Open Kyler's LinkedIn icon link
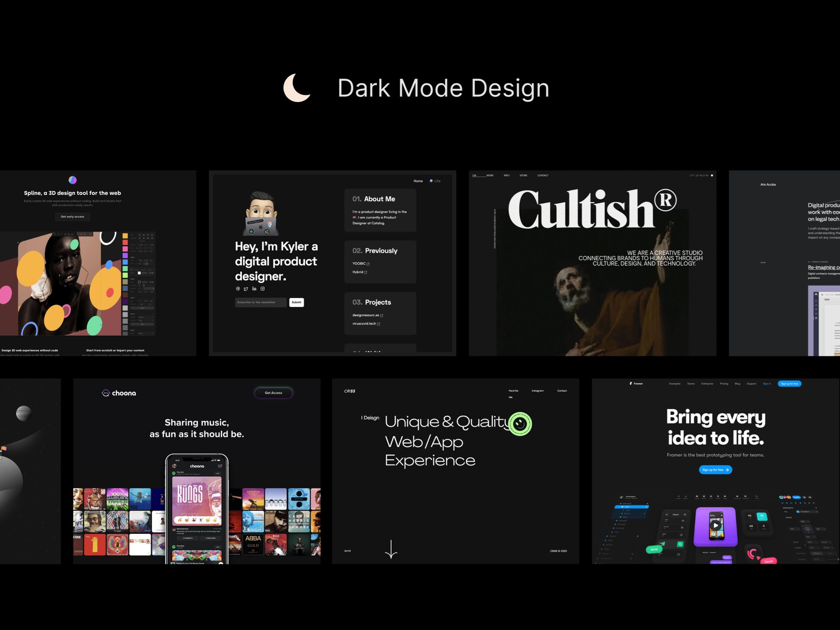The width and height of the screenshot is (840, 630). (x=254, y=289)
